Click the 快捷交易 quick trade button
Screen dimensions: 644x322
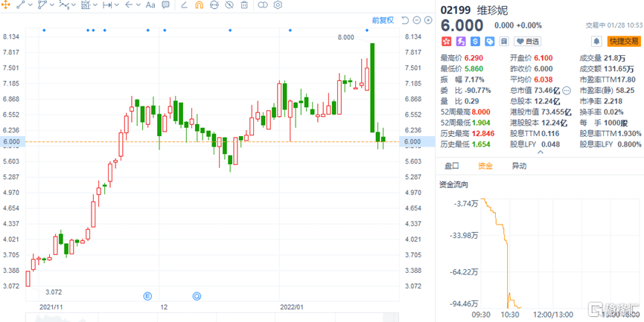coord(623,42)
